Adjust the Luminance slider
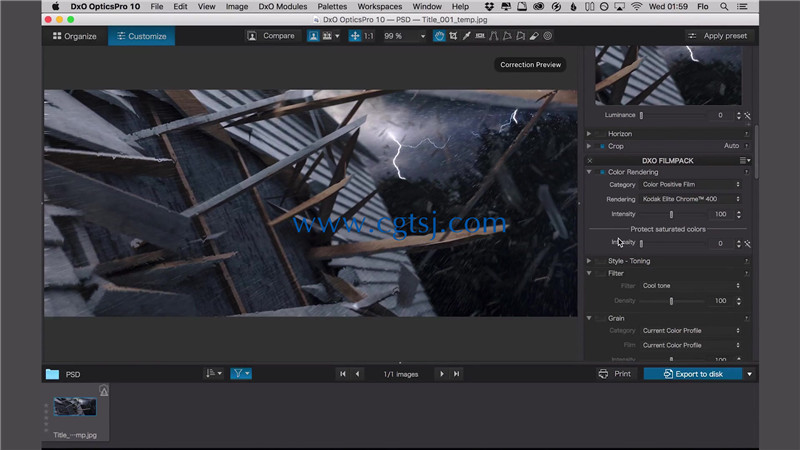 672,116
